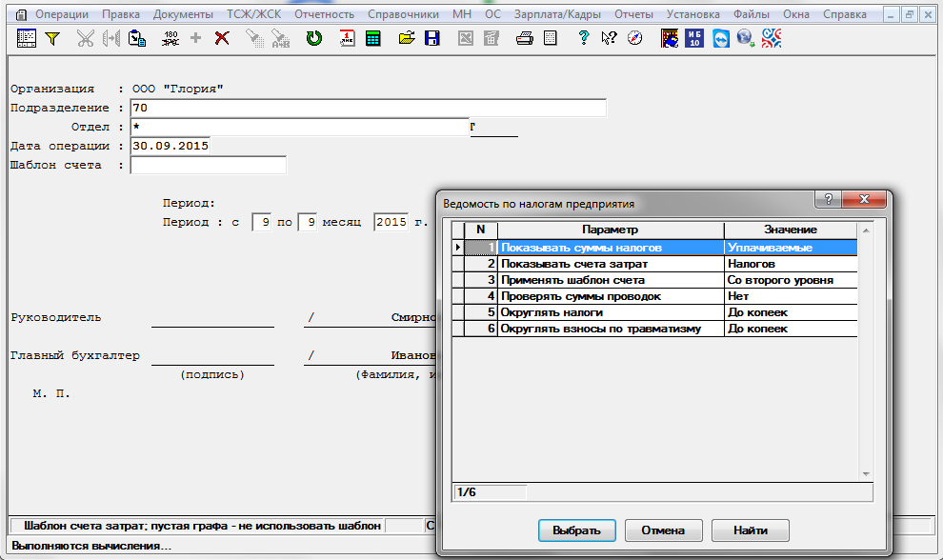943x560 pixels.
Task: Click the compass navigator icon
Action: (x=635, y=38)
